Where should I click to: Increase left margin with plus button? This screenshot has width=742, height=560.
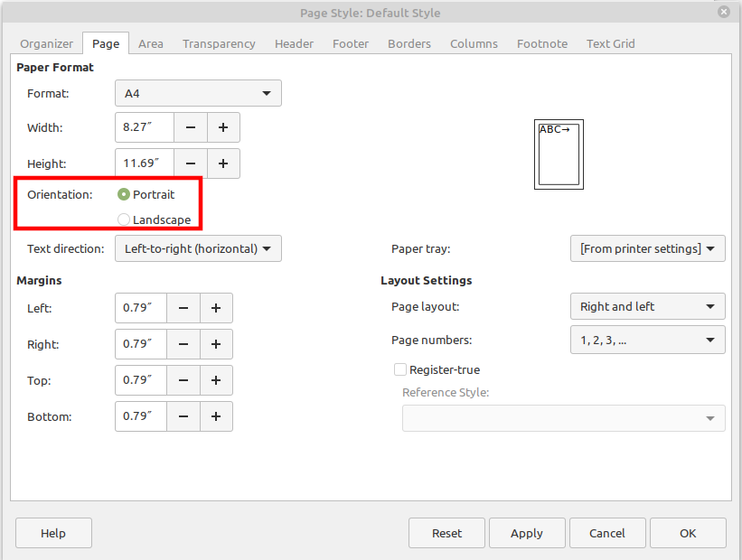216,308
